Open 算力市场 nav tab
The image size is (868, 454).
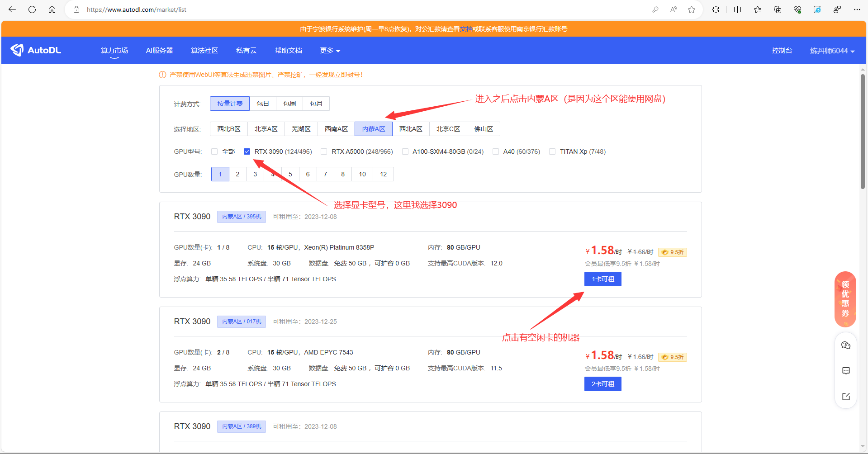point(114,51)
